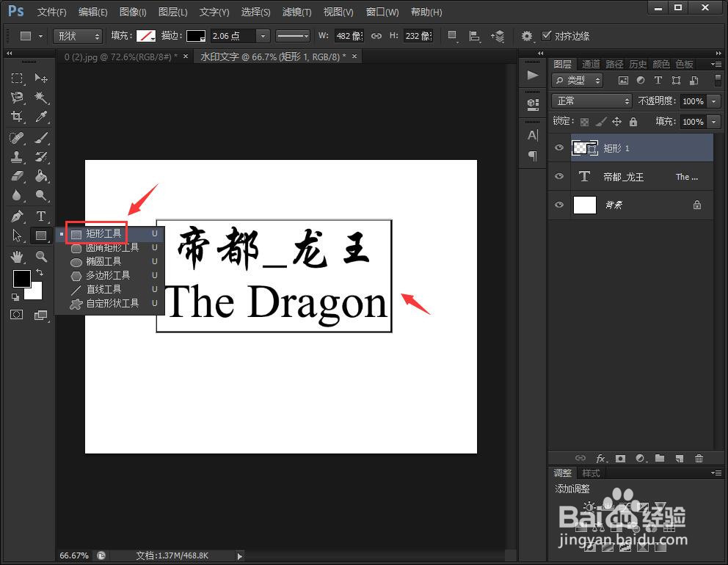This screenshot has height=565, width=728.
Task: Click the trash icon to delete the layer
Action: (699, 458)
